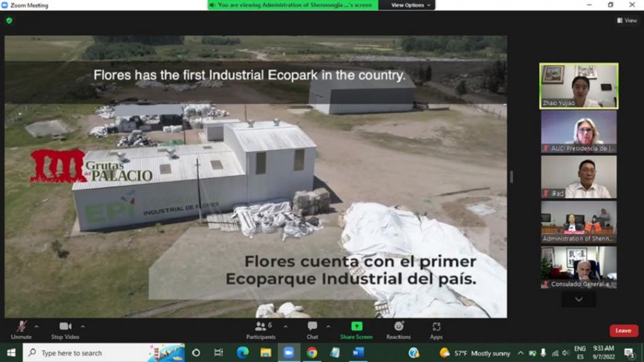This screenshot has width=644, height=362.
Task: Open Word from the taskbar
Action: point(358,352)
